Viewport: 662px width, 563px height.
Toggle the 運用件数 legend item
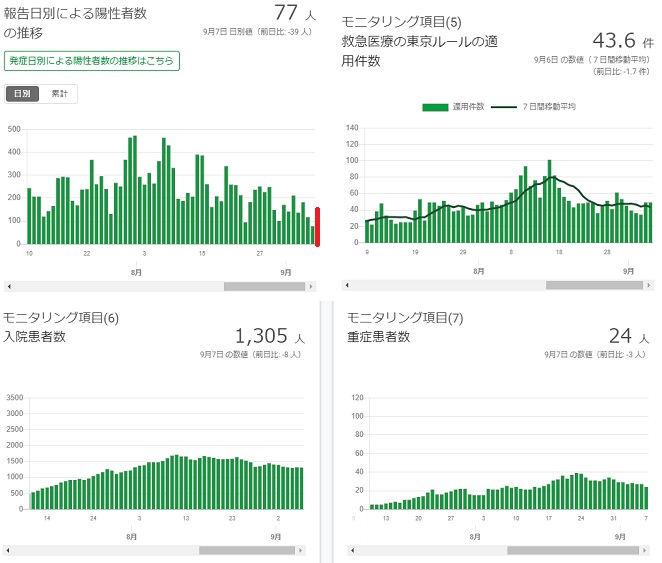[x=455, y=106]
